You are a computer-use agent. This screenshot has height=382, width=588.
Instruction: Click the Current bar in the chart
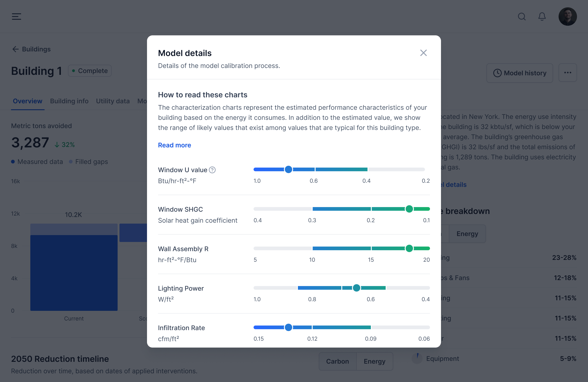click(74, 272)
